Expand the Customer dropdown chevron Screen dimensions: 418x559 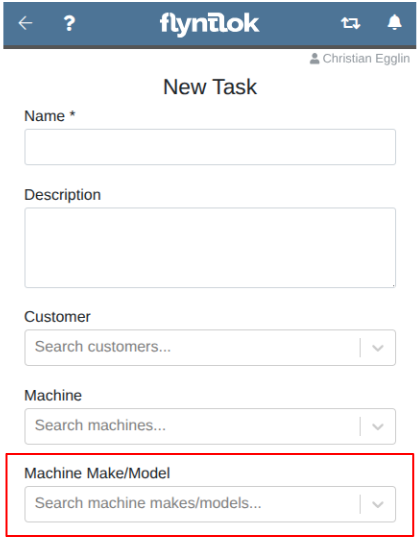tap(378, 348)
